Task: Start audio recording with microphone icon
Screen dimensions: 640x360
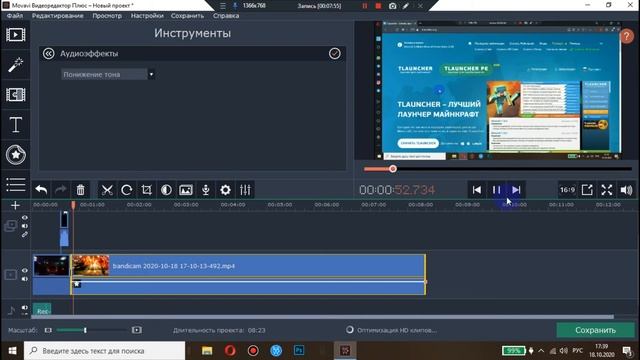Action: [x=206, y=190]
